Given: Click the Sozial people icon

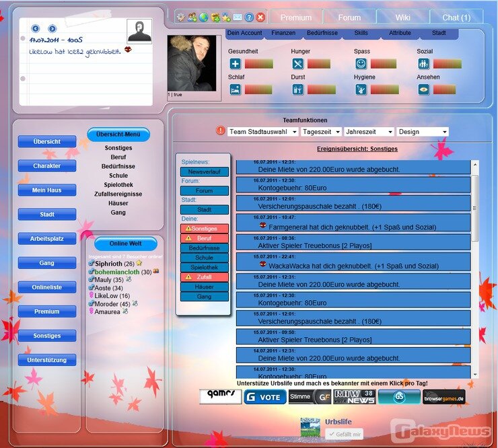Looking at the screenshot, I should click(x=424, y=64).
